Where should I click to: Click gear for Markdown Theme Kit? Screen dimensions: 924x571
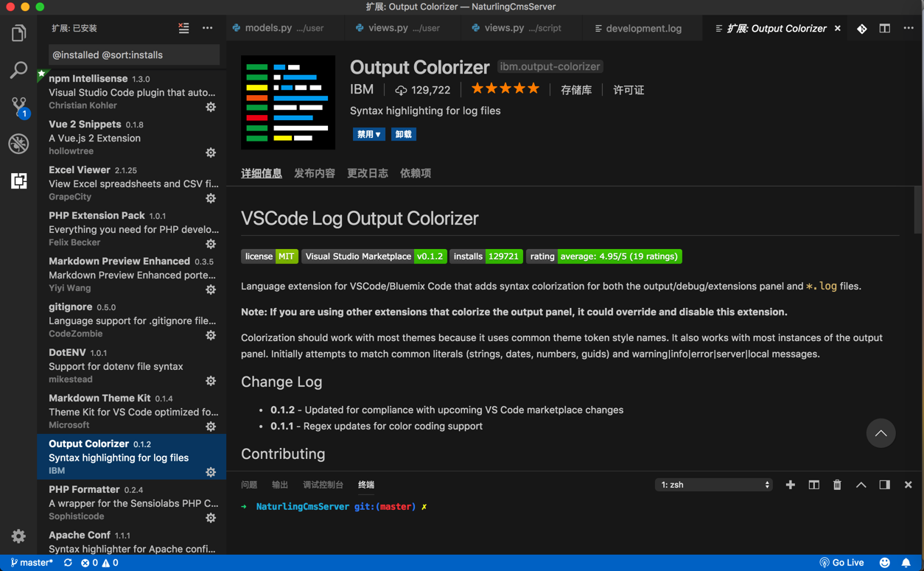click(211, 427)
